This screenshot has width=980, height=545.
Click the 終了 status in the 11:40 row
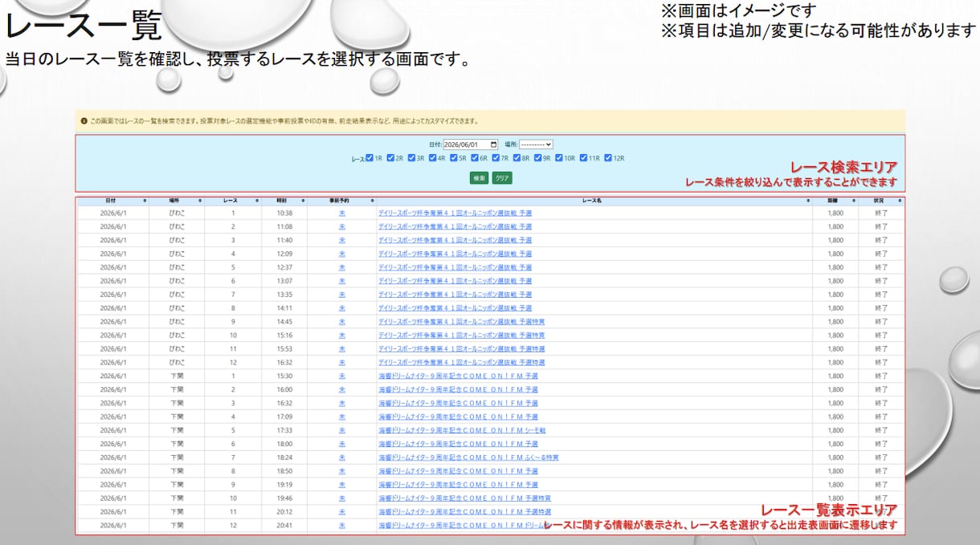click(881, 241)
